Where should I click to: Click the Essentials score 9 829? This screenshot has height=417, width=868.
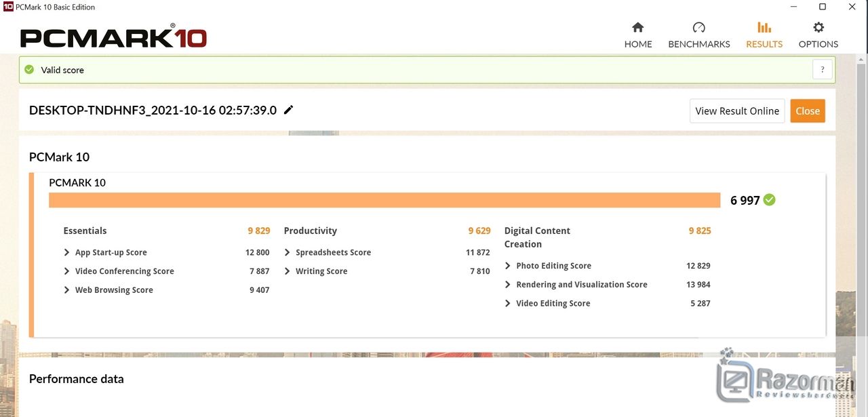(259, 231)
